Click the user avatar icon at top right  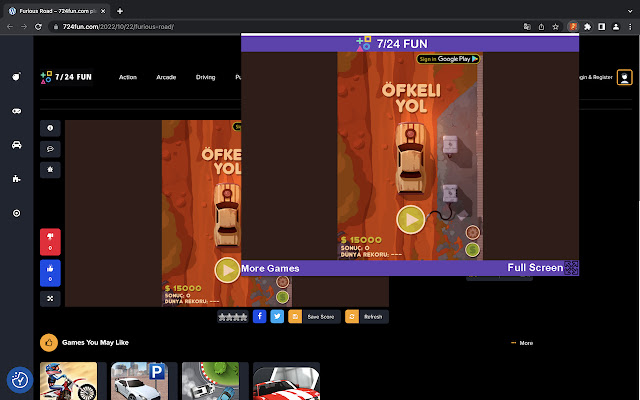(624, 77)
